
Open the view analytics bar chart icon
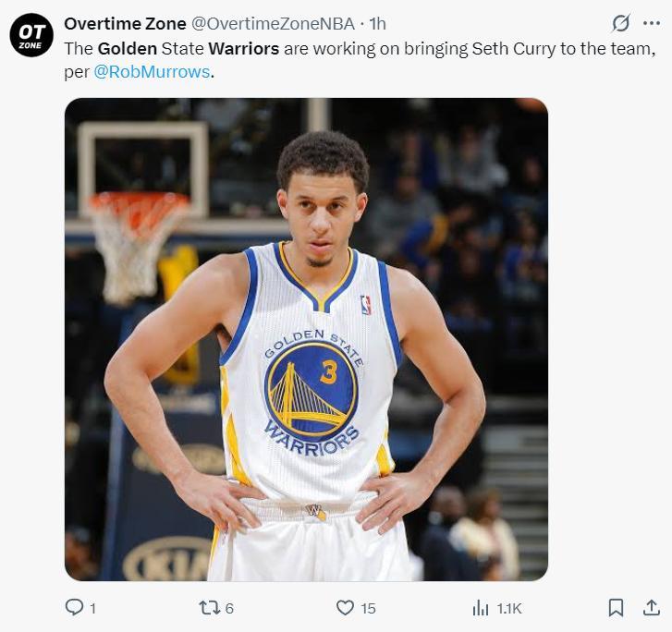[481, 607]
